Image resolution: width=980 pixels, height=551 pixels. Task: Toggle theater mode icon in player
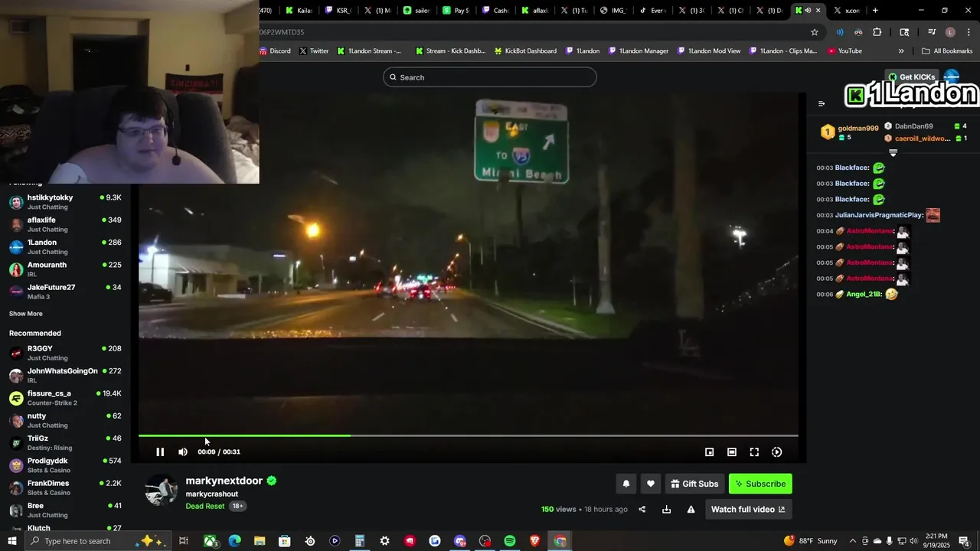click(x=732, y=452)
